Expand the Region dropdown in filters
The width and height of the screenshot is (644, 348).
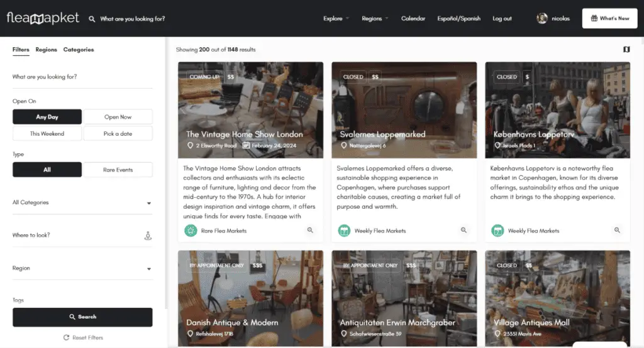coord(82,268)
